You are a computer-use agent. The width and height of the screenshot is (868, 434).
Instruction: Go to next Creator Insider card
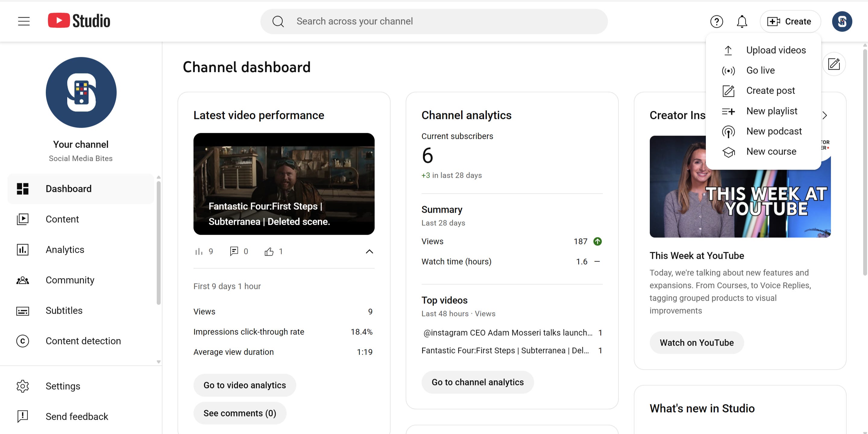click(x=825, y=115)
